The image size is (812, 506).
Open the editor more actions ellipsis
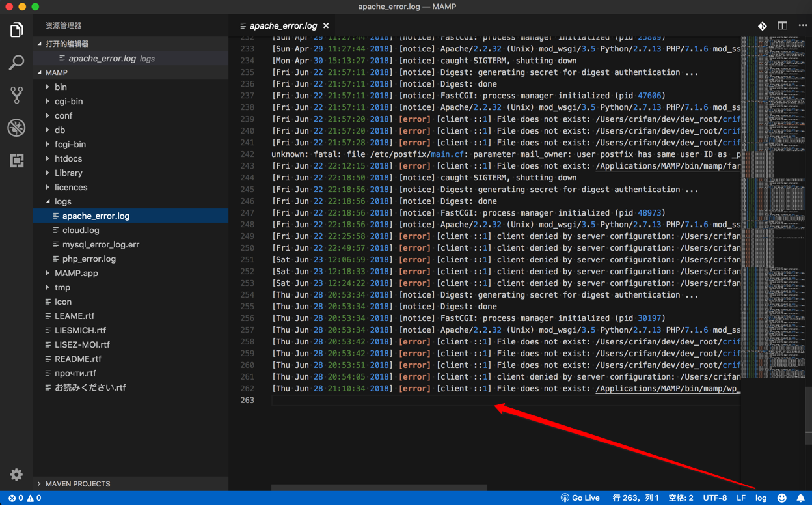803,26
